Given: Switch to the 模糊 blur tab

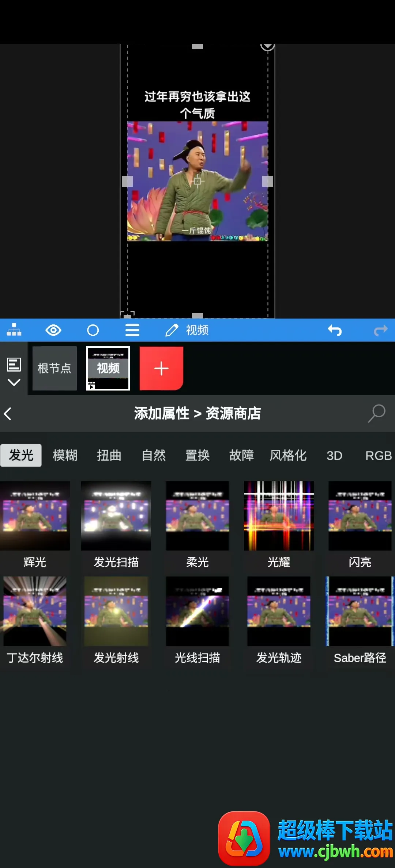Looking at the screenshot, I should 65,455.
